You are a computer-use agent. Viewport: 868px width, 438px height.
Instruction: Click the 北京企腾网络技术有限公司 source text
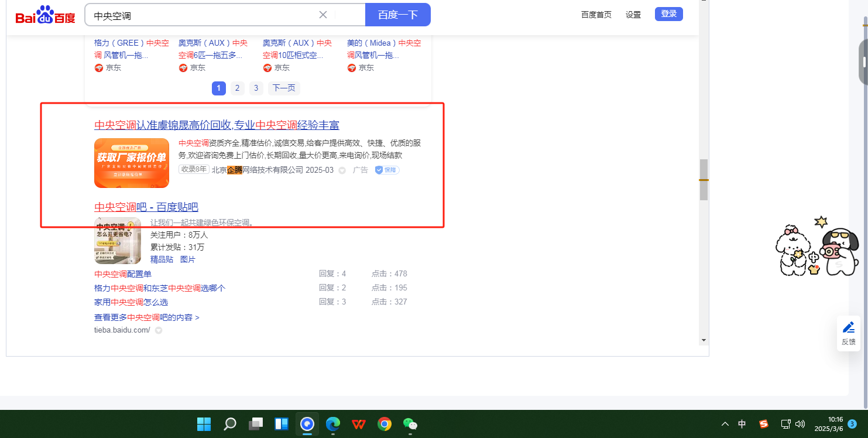tap(258, 170)
